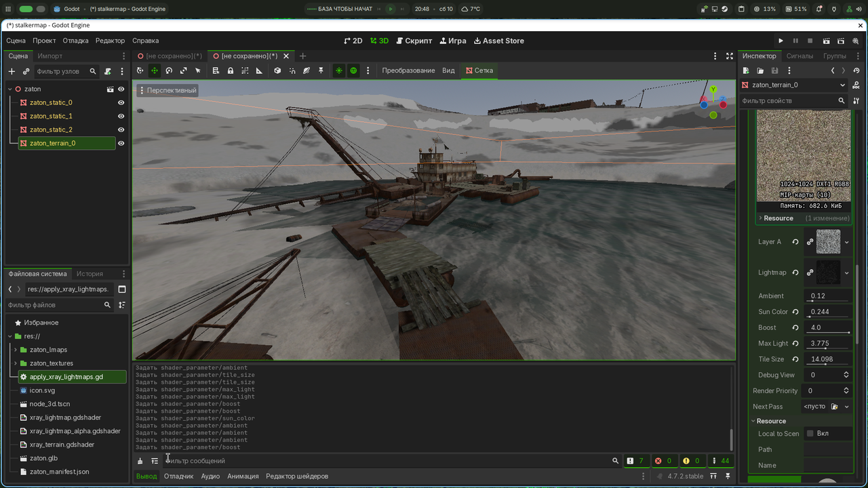Add a new node with plus icon
The width and height of the screenshot is (868, 488).
coord(12,71)
